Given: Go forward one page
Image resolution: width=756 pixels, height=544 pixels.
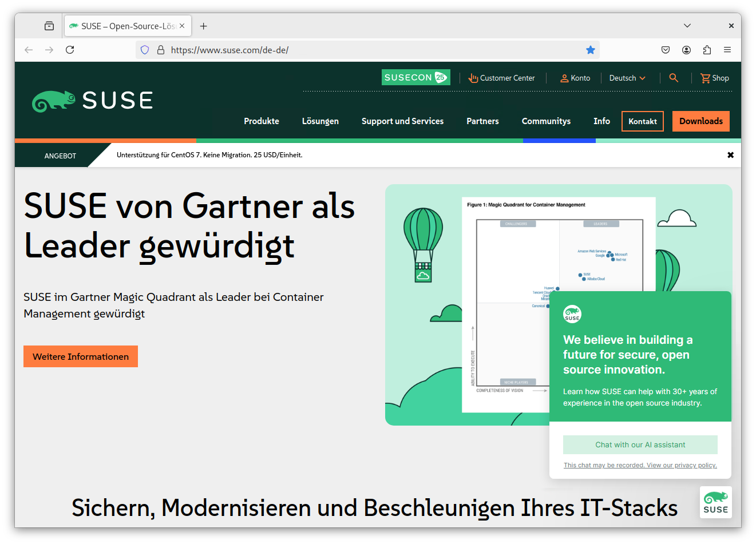Looking at the screenshot, I should click(x=49, y=50).
